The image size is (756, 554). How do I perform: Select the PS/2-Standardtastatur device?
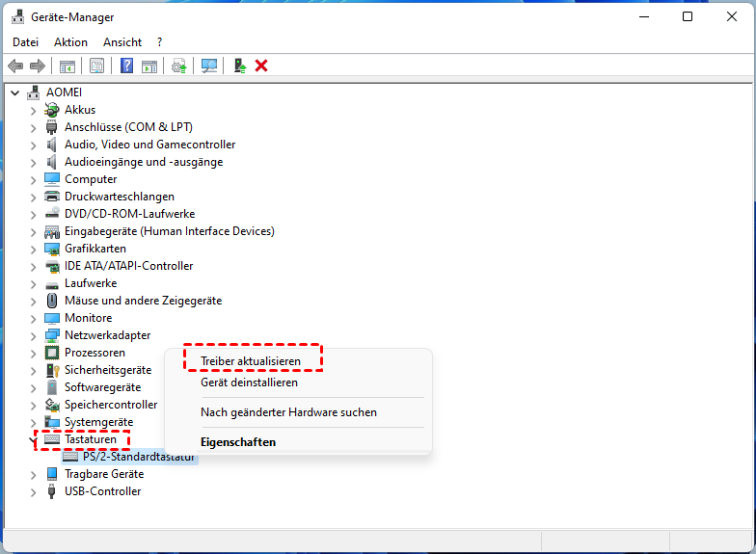pyautogui.click(x=139, y=457)
